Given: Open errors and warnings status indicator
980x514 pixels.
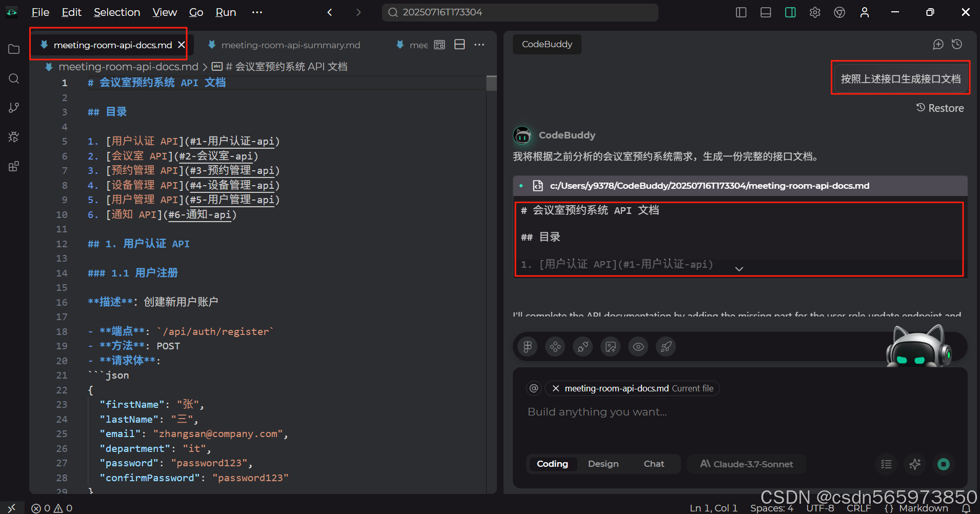Looking at the screenshot, I should (x=52, y=508).
